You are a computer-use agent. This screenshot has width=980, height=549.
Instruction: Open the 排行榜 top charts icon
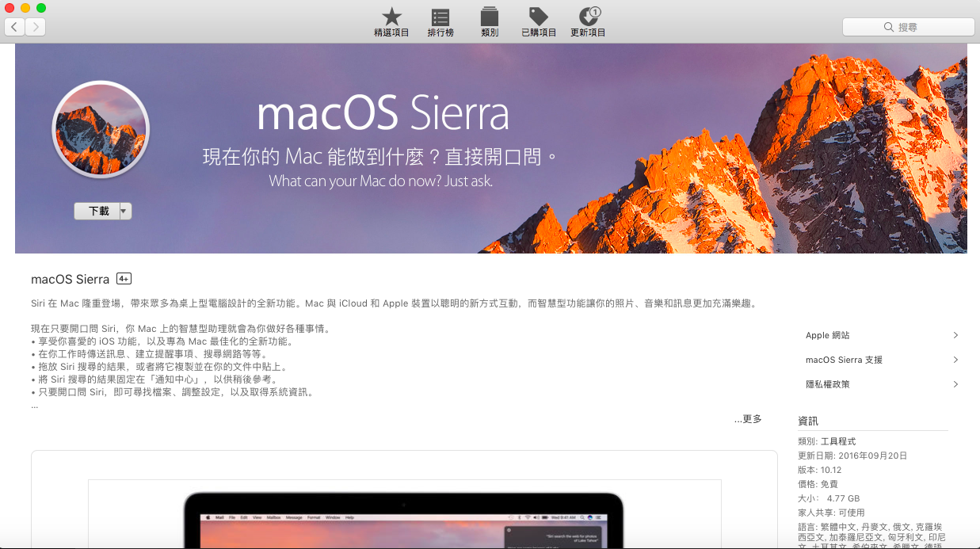(x=440, y=17)
